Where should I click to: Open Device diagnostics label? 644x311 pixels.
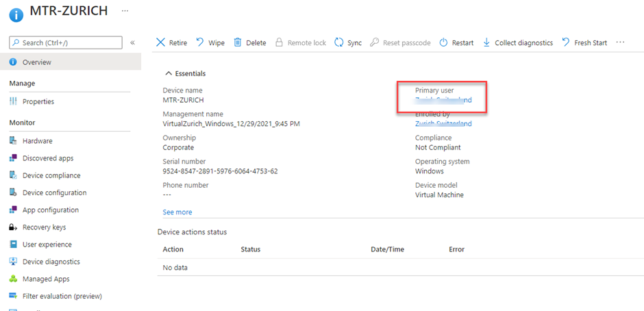pos(51,262)
